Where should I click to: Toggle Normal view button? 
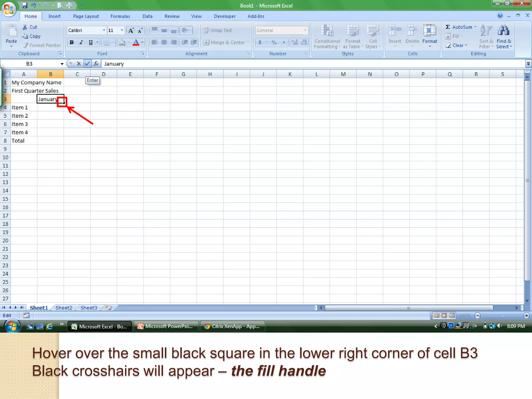[437, 316]
